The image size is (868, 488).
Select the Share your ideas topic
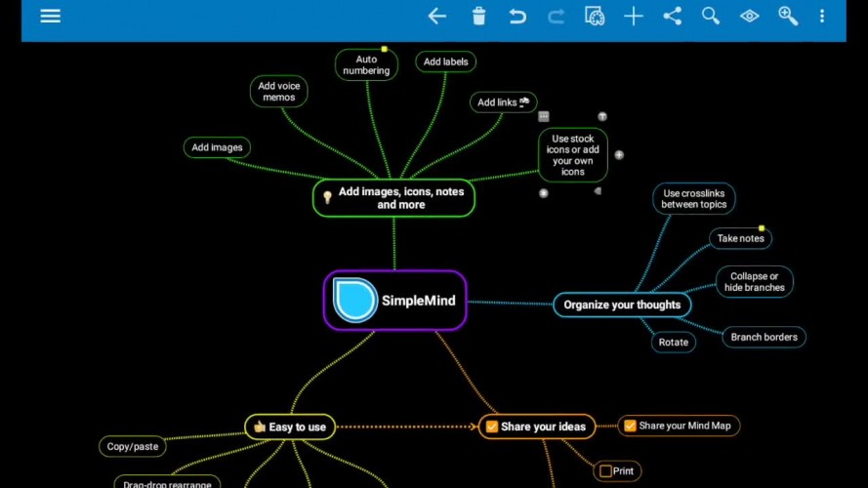[536, 427]
